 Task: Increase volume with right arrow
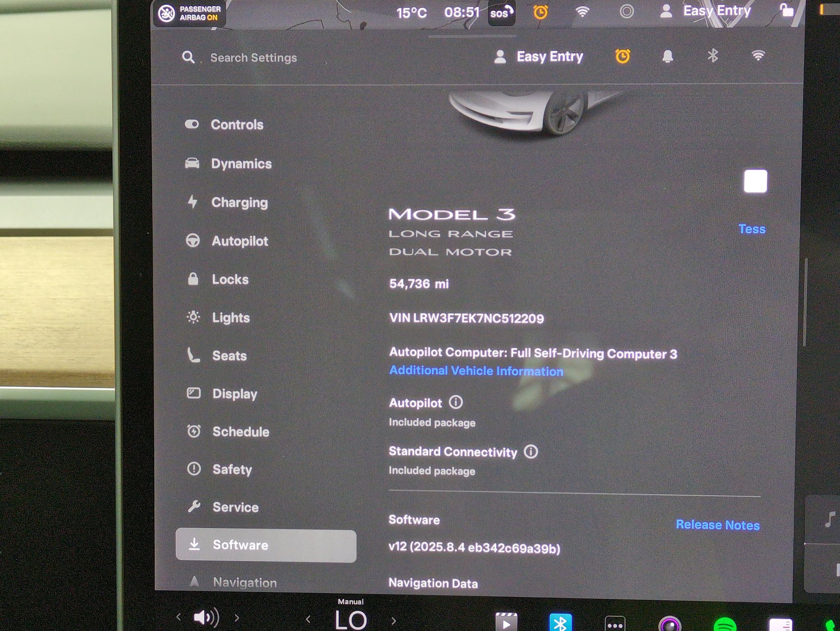click(237, 617)
